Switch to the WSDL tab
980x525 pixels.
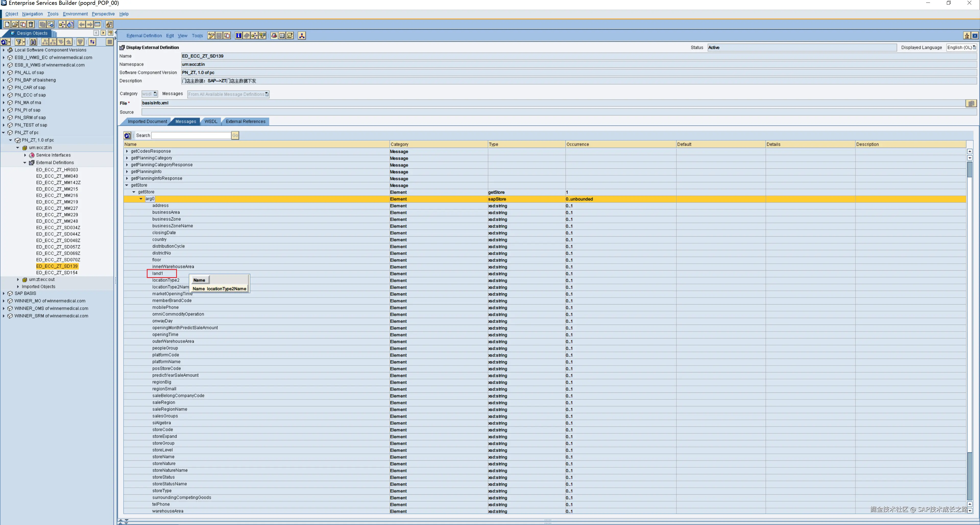[x=211, y=122]
